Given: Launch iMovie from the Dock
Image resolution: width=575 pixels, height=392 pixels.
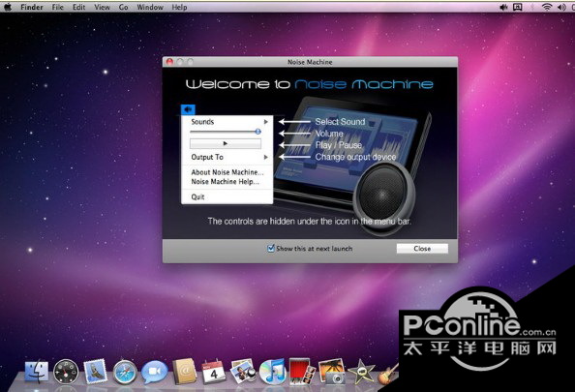Looking at the screenshot, I should [x=361, y=372].
